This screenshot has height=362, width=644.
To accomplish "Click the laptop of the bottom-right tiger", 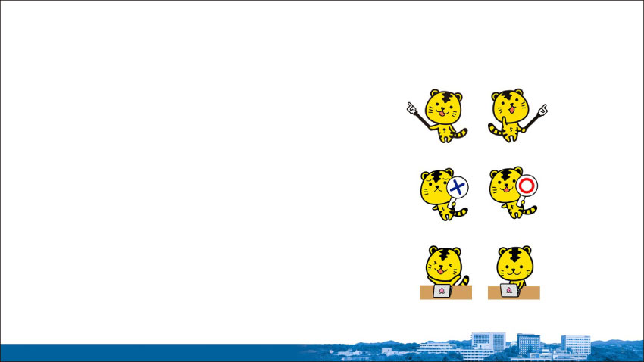I will tap(510, 291).
